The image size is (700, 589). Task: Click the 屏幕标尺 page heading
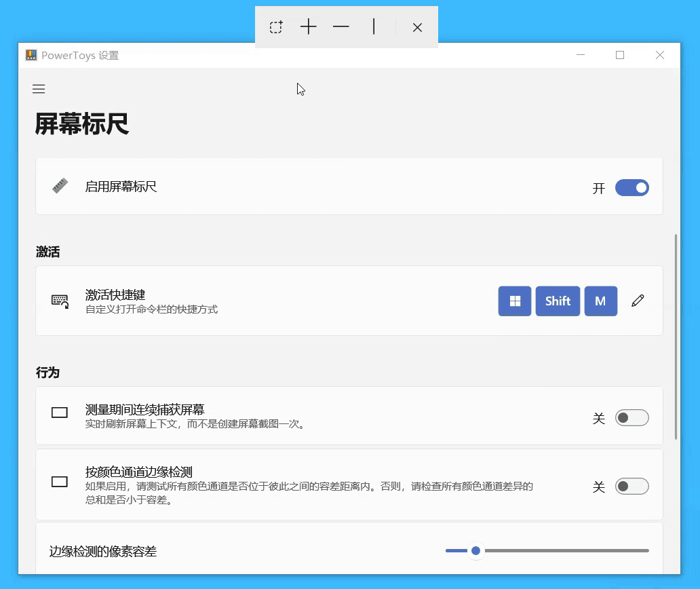pos(82,123)
